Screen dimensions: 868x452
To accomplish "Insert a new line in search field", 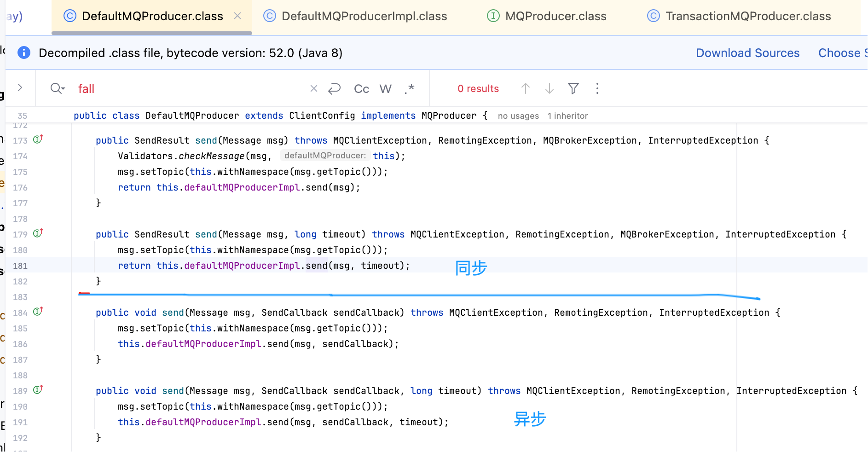I will (335, 88).
